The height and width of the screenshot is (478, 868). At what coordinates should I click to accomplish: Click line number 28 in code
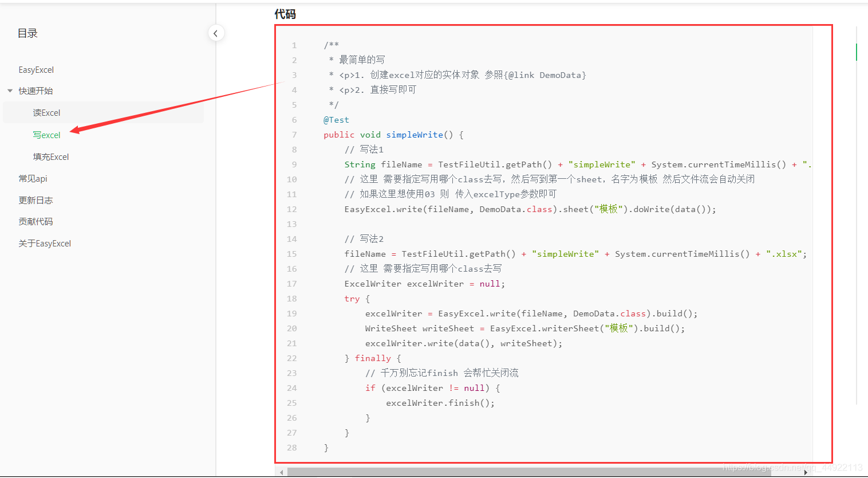292,448
